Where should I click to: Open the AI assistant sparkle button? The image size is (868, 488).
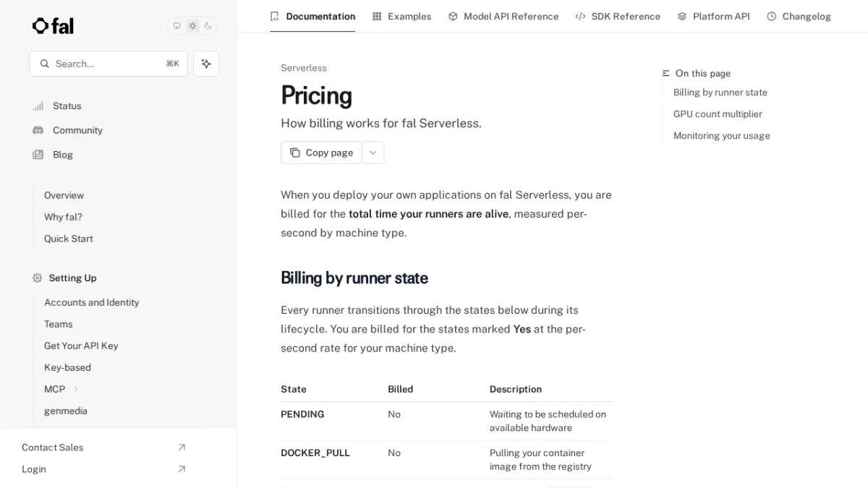click(206, 64)
